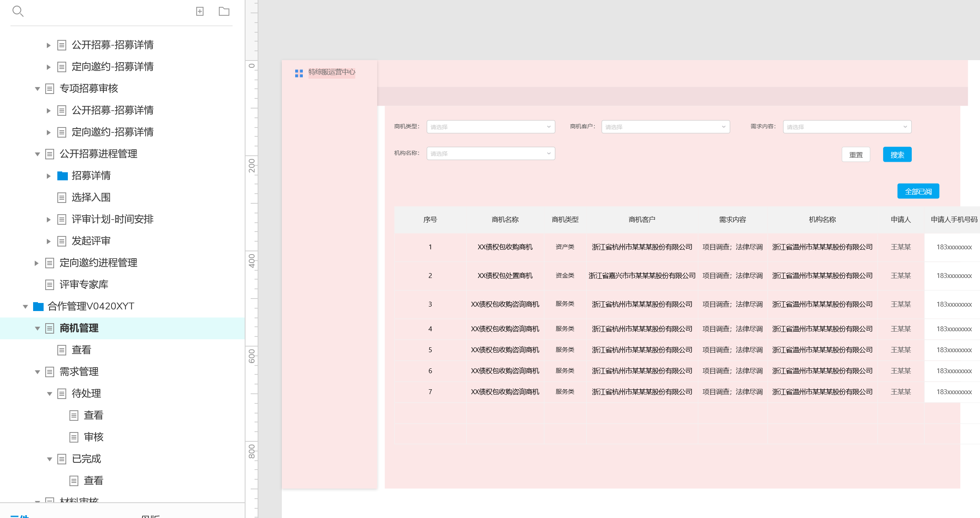Select 选择入围 page in tree
980x518 pixels.
(91, 197)
